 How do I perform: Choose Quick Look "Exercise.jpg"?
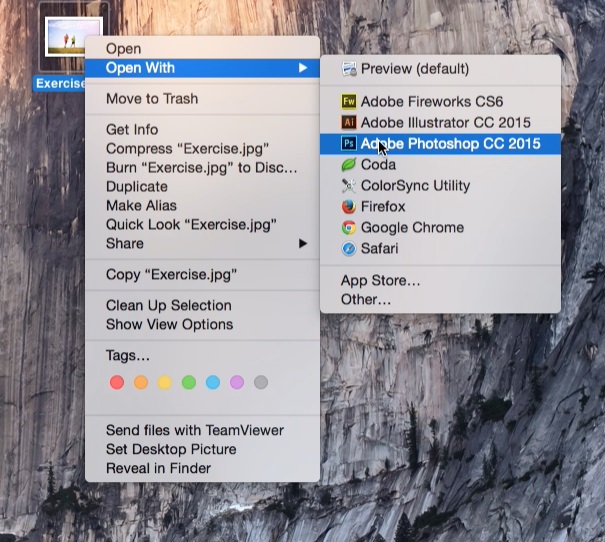(x=202, y=225)
